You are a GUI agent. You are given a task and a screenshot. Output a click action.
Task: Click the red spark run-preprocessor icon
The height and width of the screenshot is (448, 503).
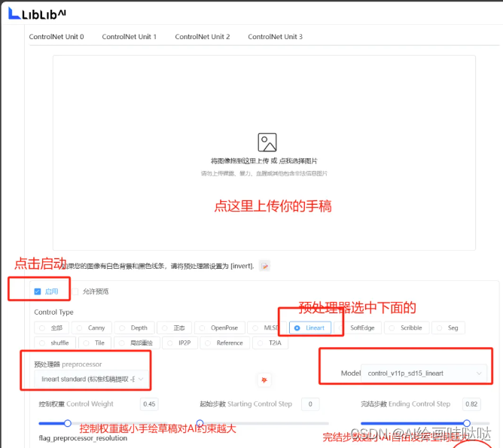click(x=264, y=380)
